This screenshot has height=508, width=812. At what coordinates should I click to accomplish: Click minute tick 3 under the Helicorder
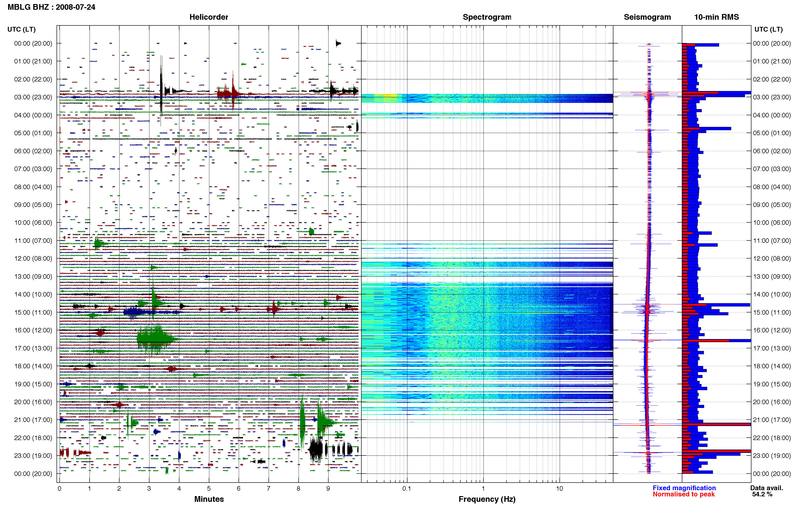pyautogui.click(x=149, y=489)
